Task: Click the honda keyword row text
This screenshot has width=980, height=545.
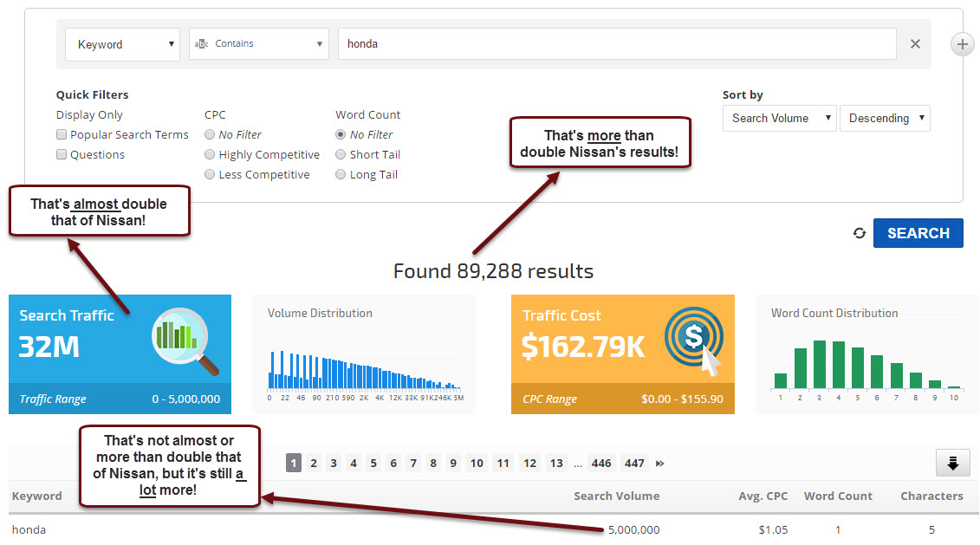Action: pos(29,529)
